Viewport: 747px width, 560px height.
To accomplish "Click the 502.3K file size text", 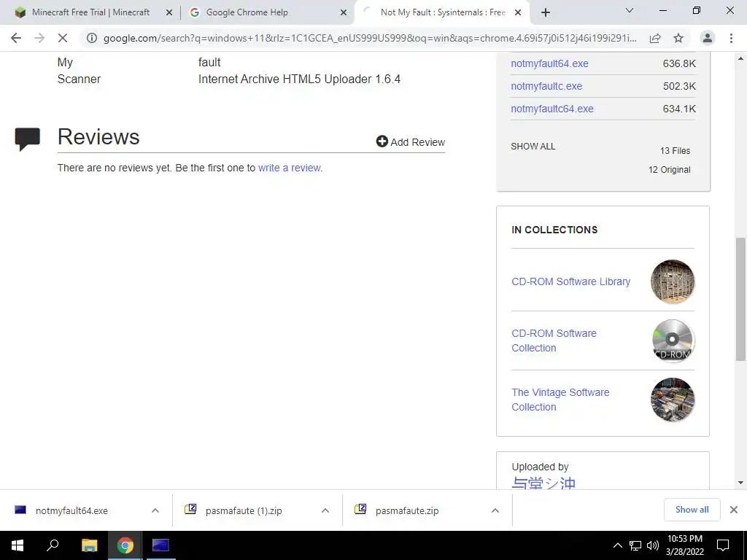I will 679,86.
